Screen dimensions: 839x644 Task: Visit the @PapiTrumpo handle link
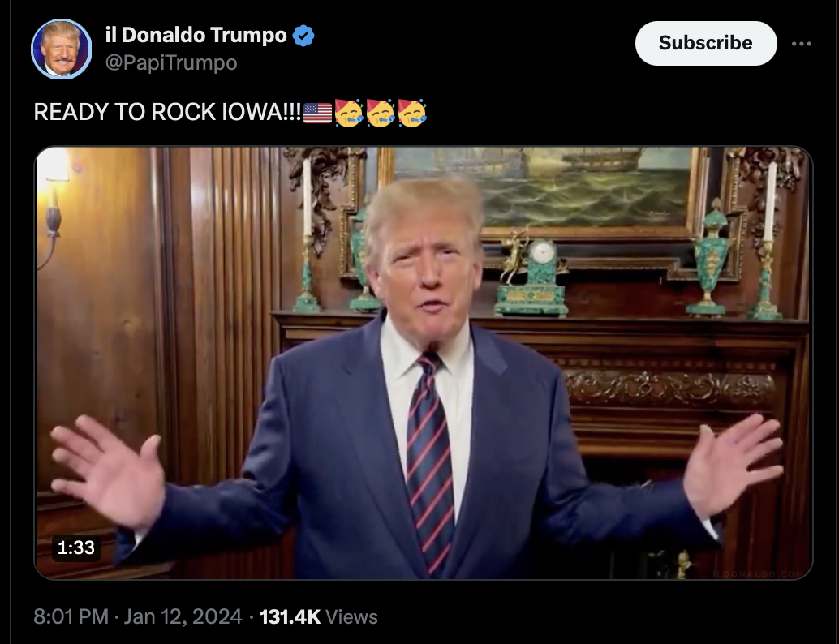pos(171,63)
